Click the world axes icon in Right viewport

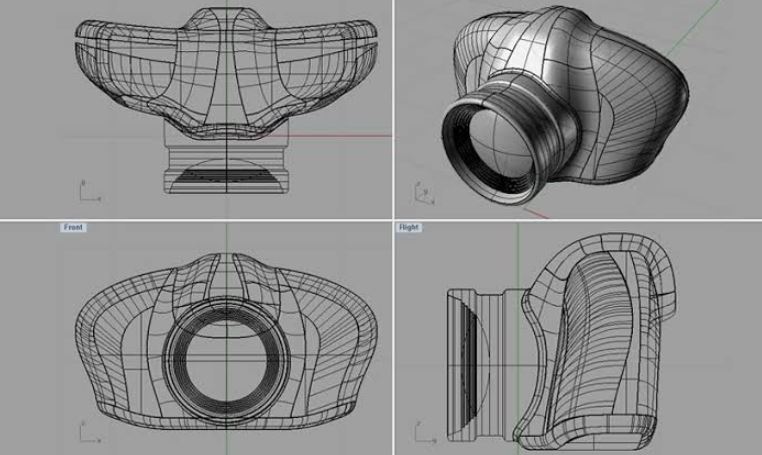pos(426,433)
